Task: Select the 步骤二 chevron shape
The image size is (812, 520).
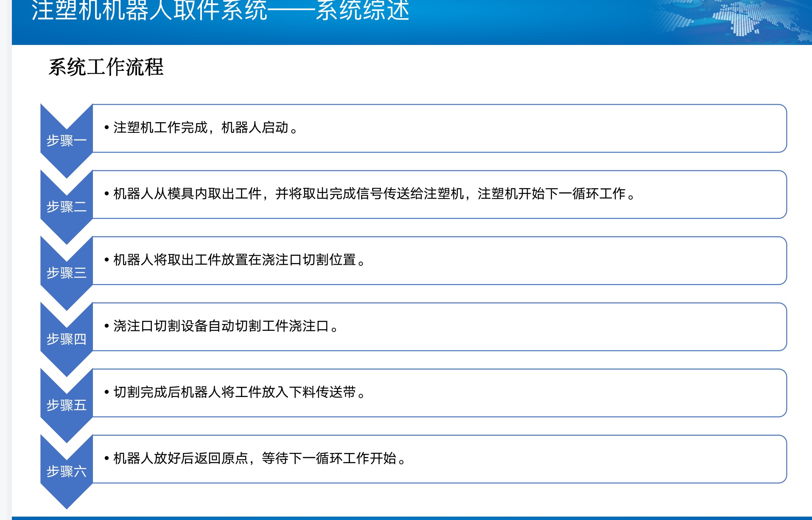Action: click(x=66, y=207)
